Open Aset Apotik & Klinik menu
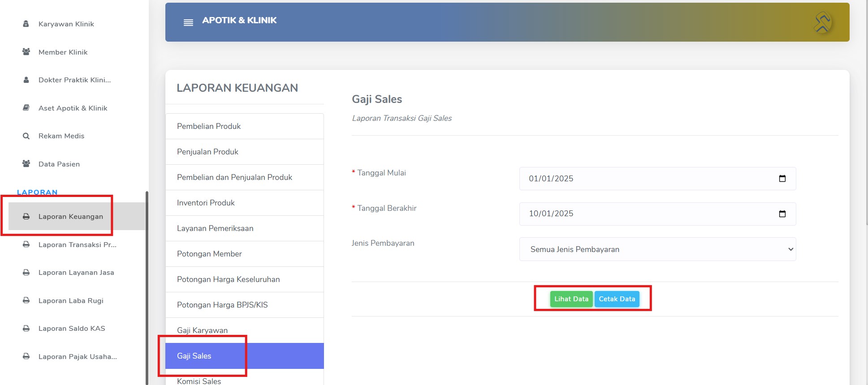868x385 pixels. (x=73, y=108)
